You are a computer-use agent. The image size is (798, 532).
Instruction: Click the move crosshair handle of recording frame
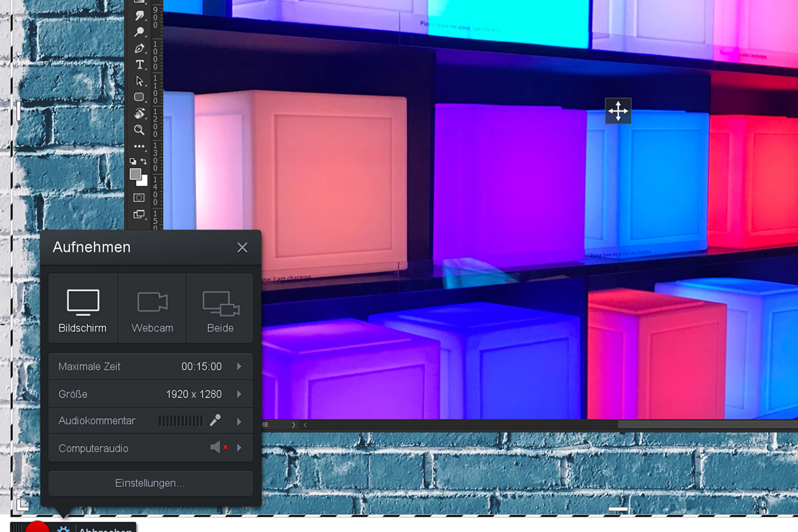(x=618, y=111)
